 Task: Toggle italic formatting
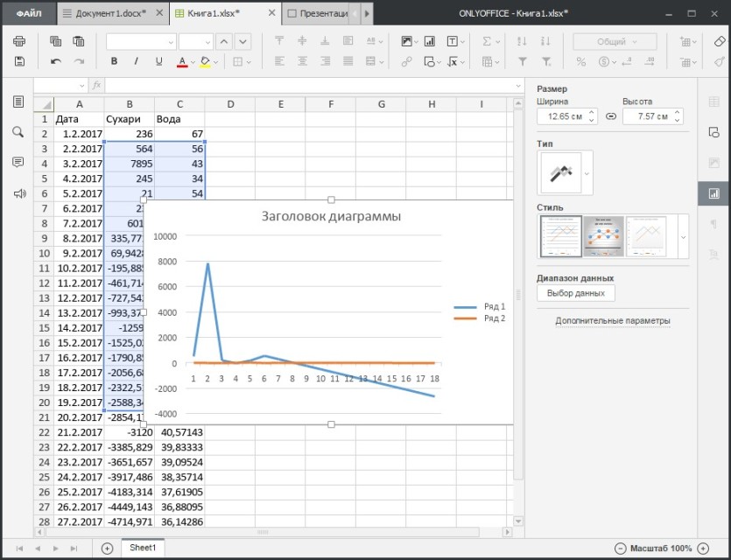[136, 61]
